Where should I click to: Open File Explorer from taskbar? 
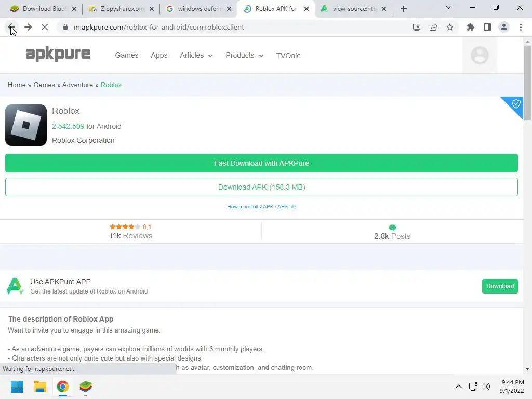[39, 387]
